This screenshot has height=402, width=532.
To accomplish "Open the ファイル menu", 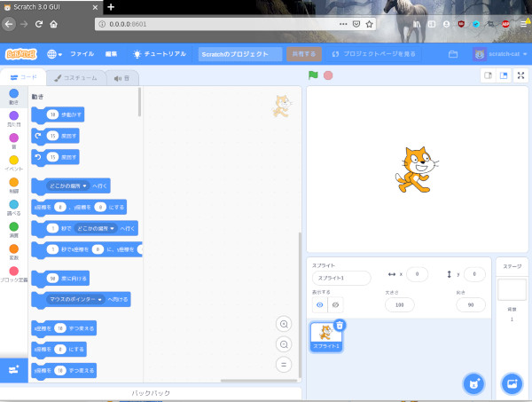I will pyautogui.click(x=82, y=54).
